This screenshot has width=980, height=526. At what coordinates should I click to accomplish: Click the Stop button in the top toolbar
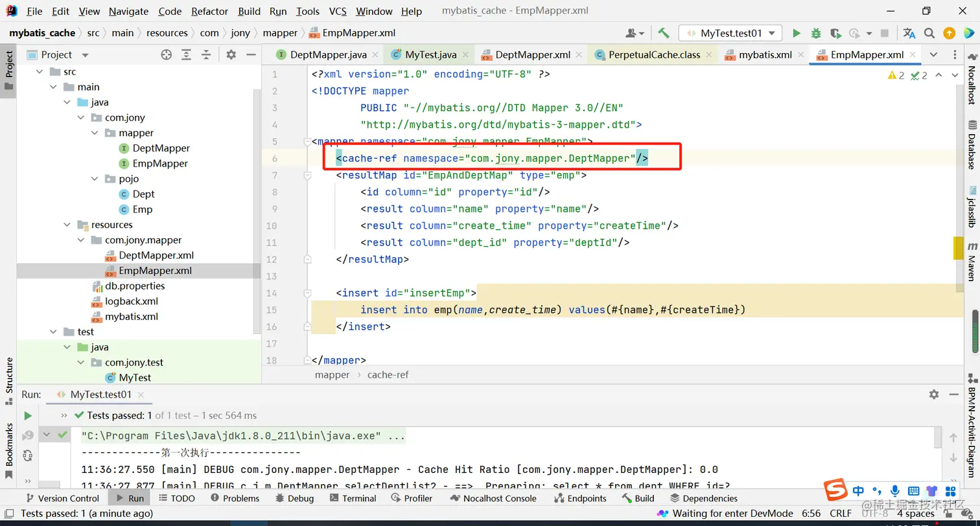885,33
